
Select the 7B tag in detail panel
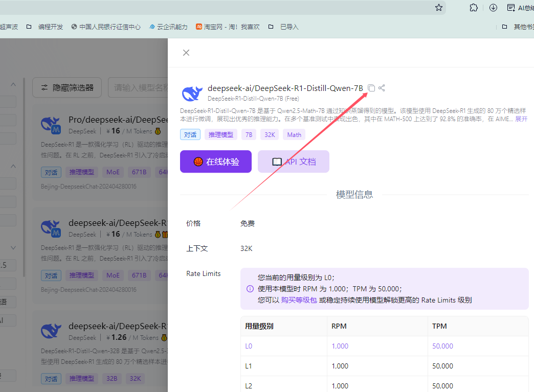point(249,135)
